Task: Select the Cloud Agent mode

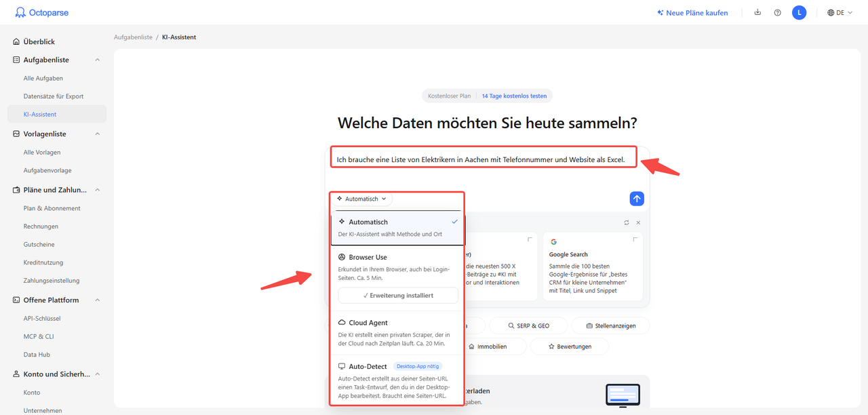Action: click(x=397, y=334)
